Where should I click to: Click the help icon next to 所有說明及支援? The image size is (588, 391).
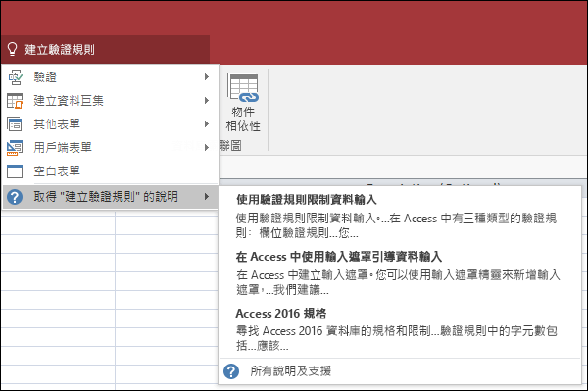[231, 371]
